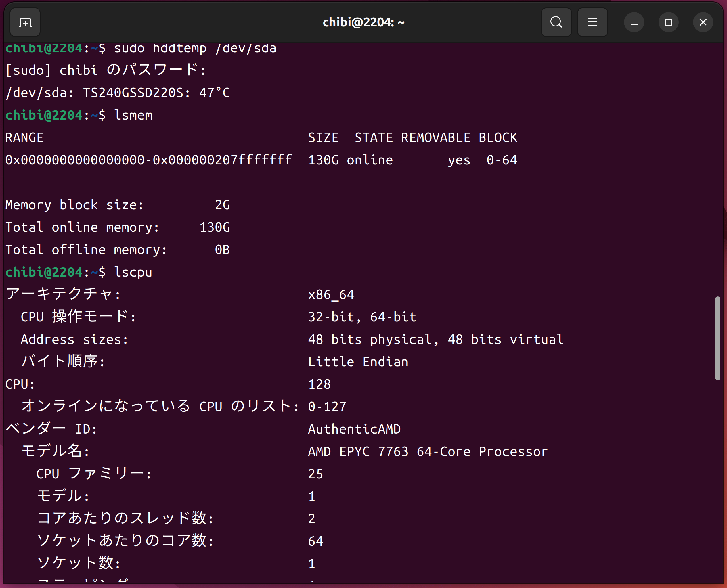Click the x86_64 architecture value
Viewport: 727px width, 588px height.
point(331,295)
